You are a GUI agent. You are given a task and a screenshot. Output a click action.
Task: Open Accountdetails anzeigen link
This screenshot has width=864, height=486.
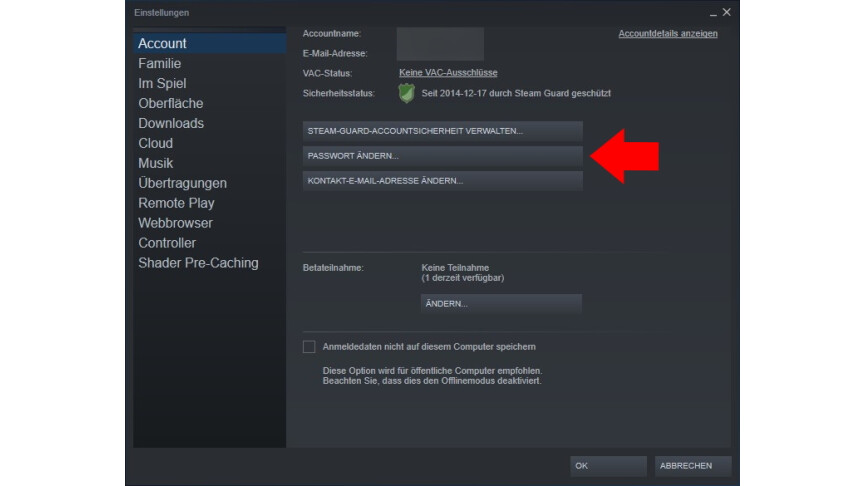click(668, 34)
